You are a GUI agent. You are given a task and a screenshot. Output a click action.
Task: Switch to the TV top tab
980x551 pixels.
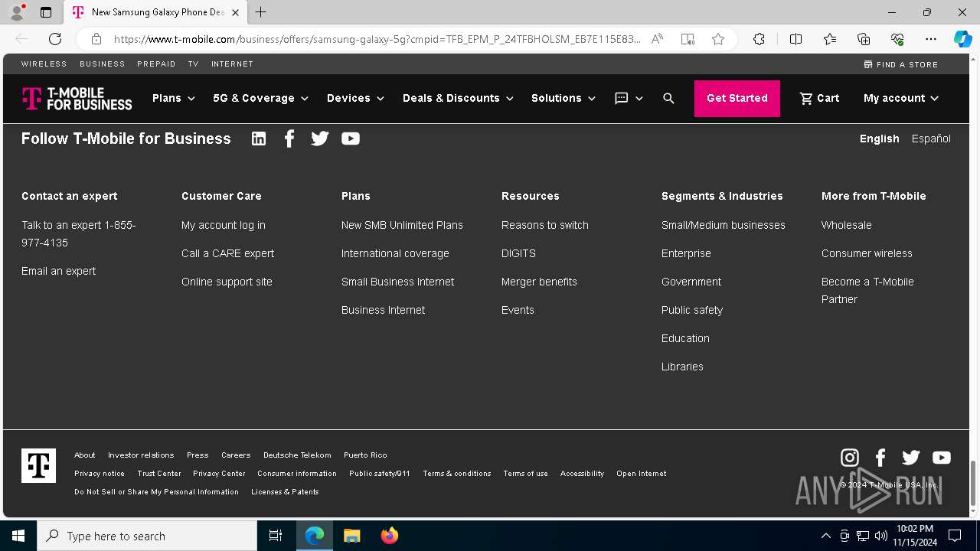[x=194, y=64]
